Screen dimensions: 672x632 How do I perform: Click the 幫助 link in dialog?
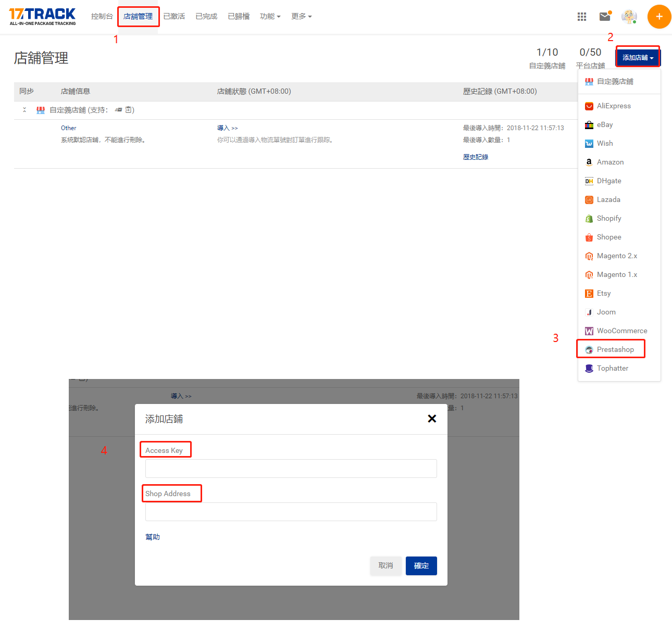click(153, 537)
